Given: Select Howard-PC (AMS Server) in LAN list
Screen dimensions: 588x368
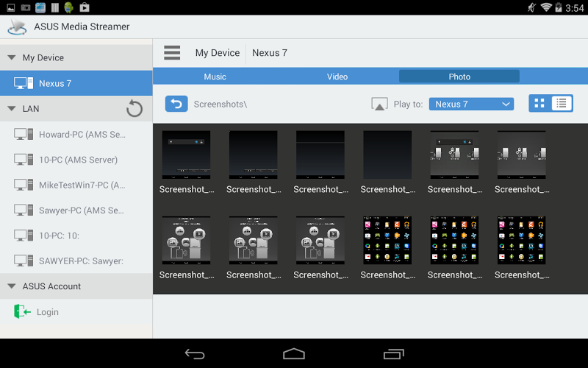Looking at the screenshot, I should pyautogui.click(x=76, y=135).
